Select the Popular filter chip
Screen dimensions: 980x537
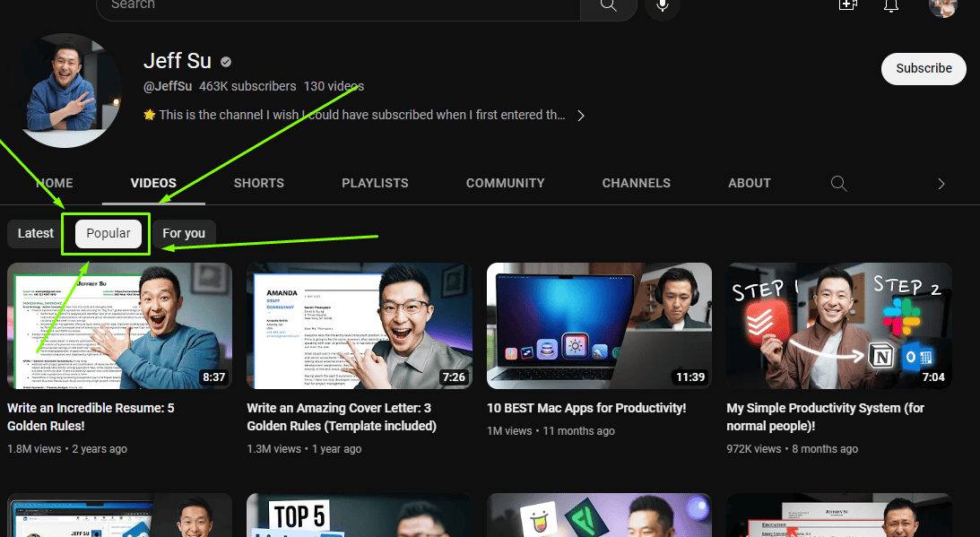(x=108, y=233)
